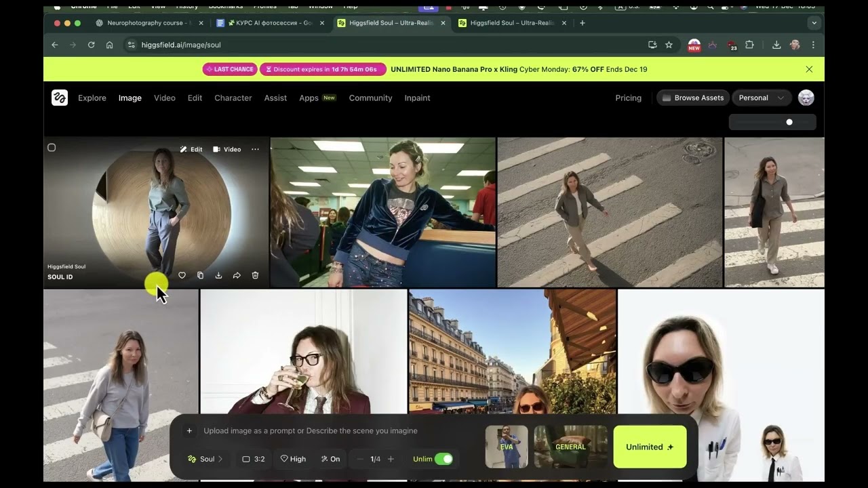
Task: Adjust the grid size slider handle
Action: tap(789, 122)
